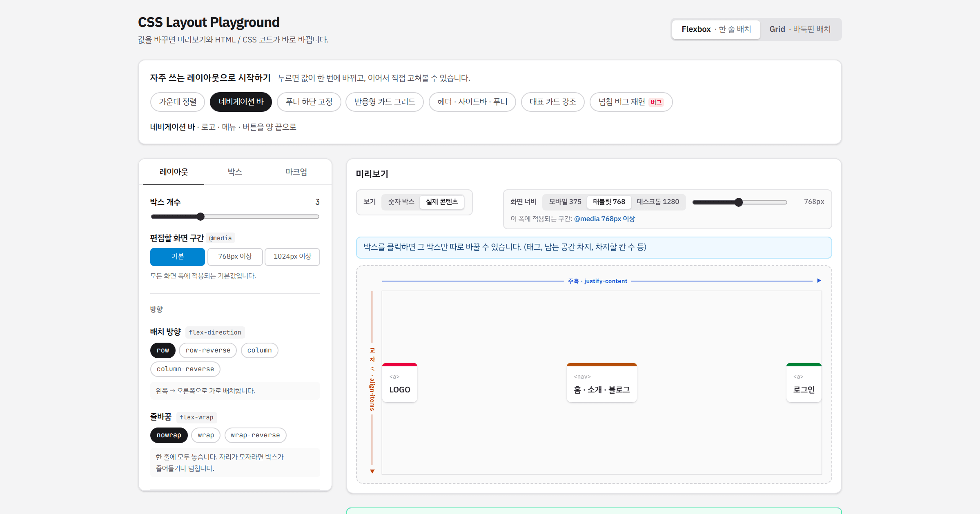Open the 레이아웃 tab

[x=174, y=172]
